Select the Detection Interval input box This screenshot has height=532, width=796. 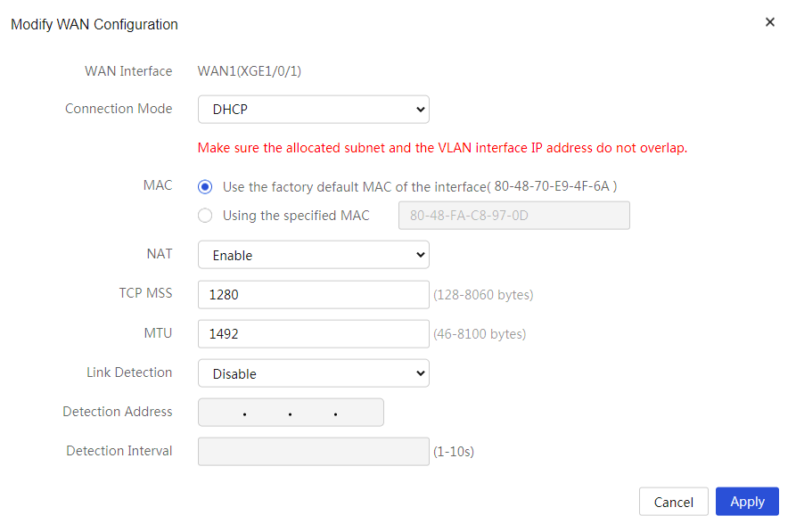coord(313,451)
